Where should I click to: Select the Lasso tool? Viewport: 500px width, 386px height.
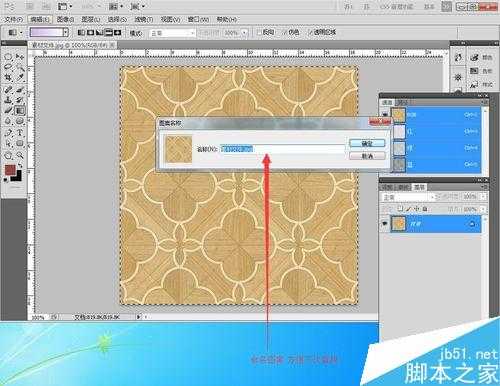pyautogui.click(x=8, y=68)
